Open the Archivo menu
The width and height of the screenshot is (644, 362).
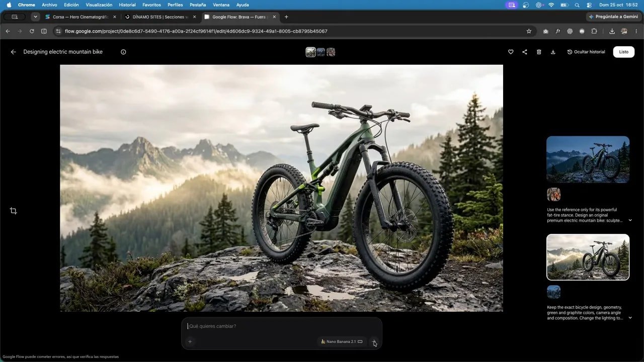coord(49,5)
